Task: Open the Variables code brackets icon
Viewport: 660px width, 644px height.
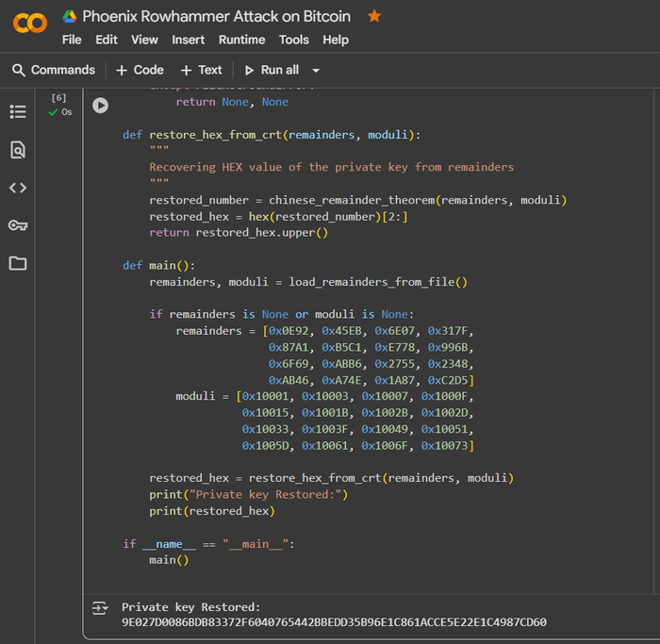Action: pyautogui.click(x=18, y=188)
